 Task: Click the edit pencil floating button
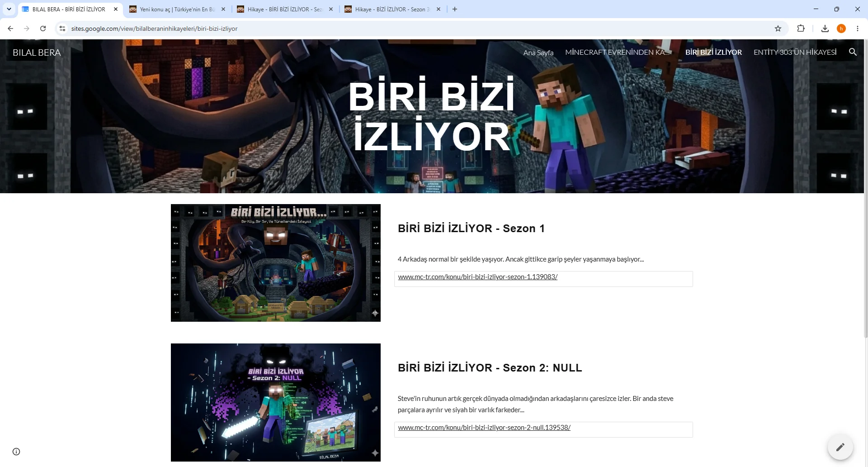coord(840,447)
